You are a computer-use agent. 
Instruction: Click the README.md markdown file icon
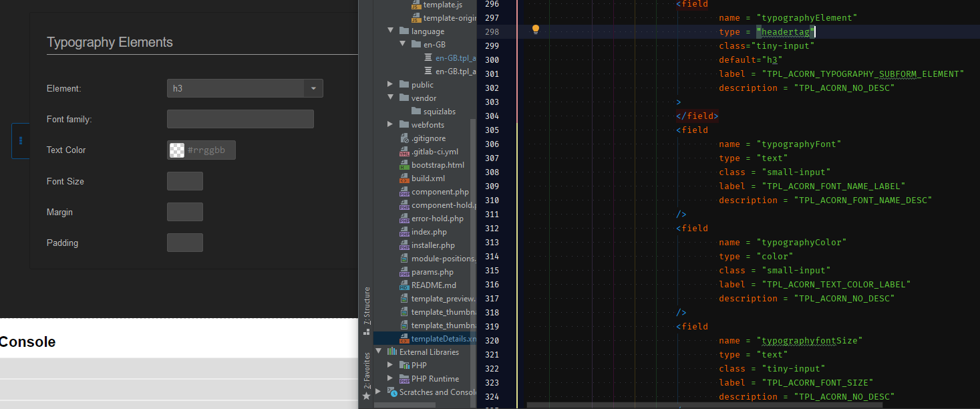click(404, 285)
